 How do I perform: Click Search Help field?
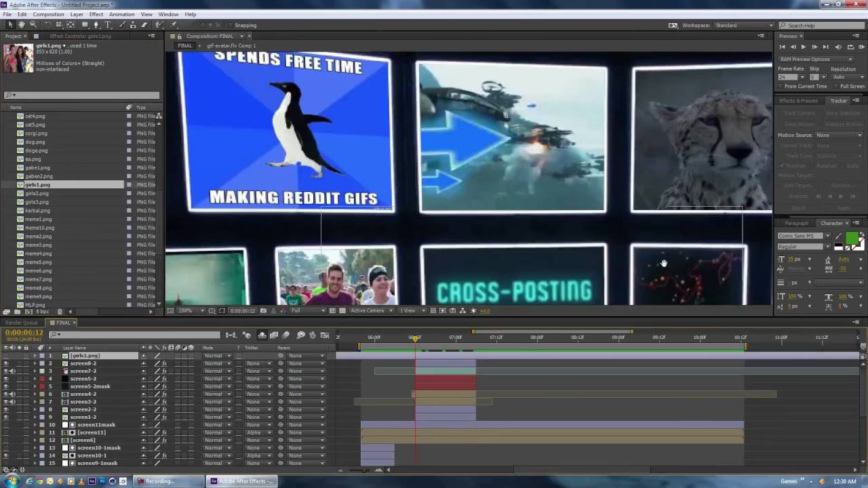(821, 25)
